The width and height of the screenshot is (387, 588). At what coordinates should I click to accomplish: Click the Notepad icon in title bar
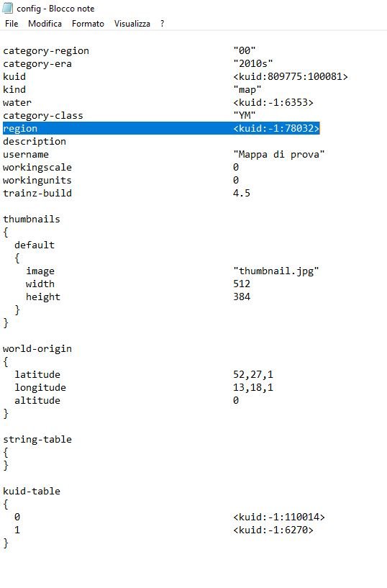pyautogui.click(x=7, y=8)
